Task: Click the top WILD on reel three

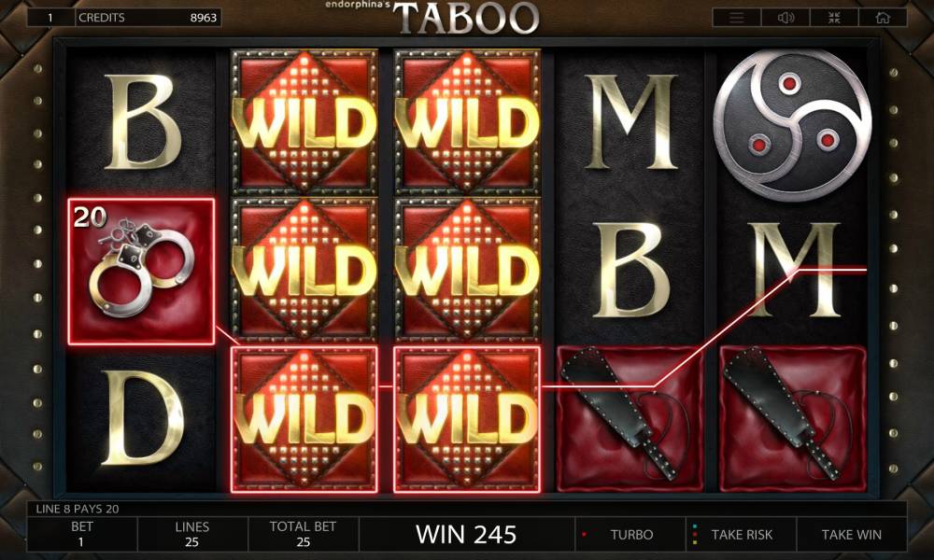Action: (467, 122)
